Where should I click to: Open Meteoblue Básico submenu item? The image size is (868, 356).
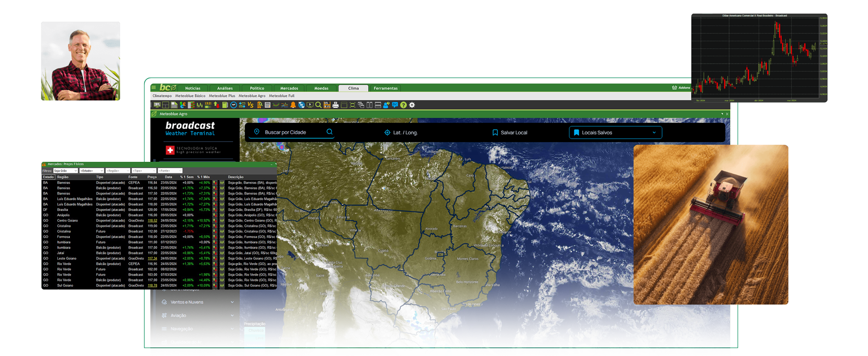(190, 96)
